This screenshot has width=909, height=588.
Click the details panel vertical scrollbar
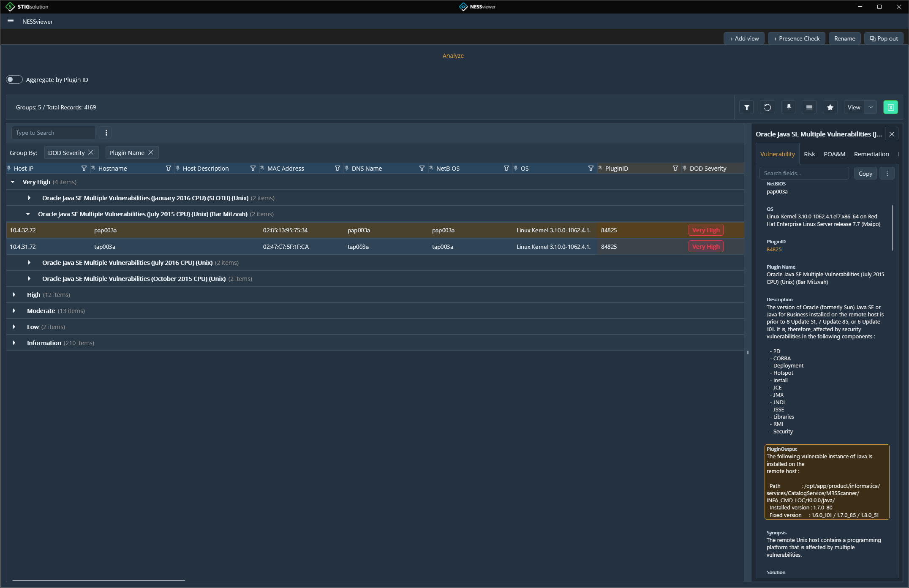[x=892, y=227]
